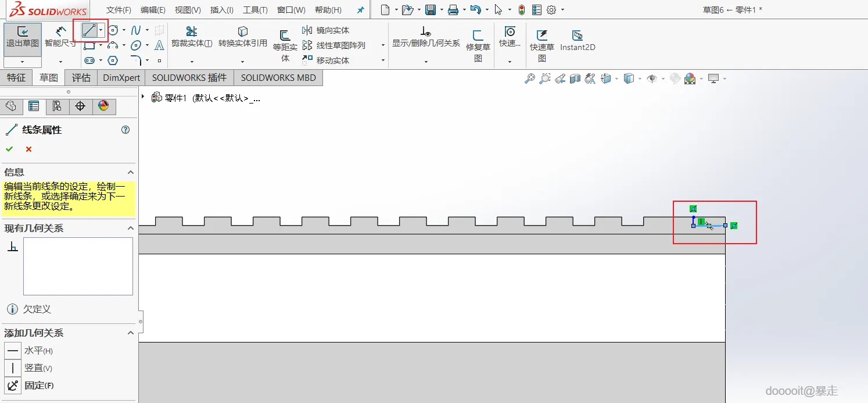Confirm line properties with green checkmark
The image size is (868, 403).
point(9,149)
